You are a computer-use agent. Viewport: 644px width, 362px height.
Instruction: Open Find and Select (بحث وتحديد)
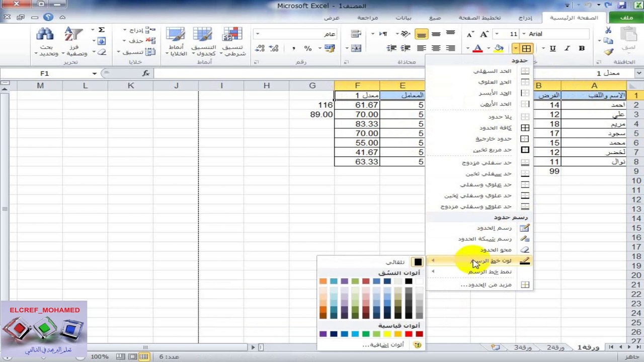45,42
